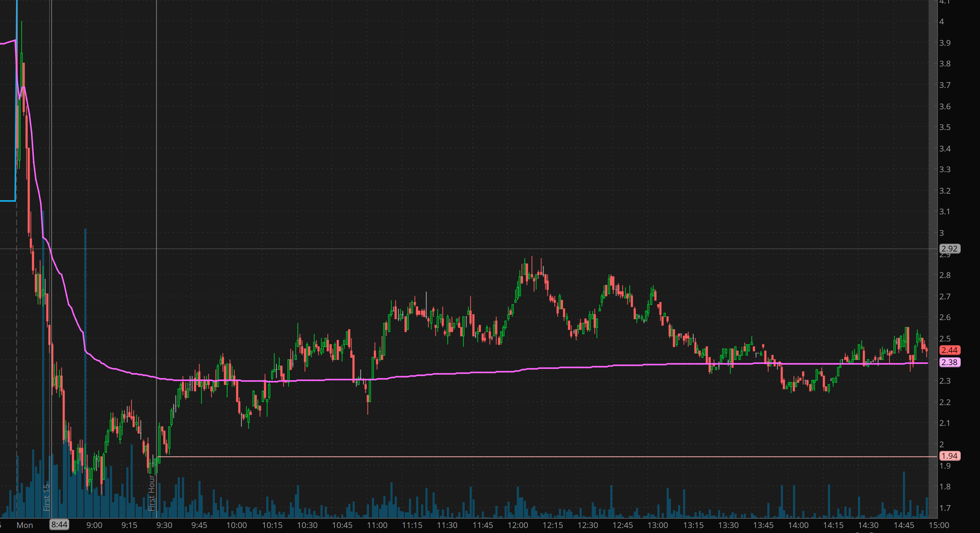Viewport: 980px width, 533px height.
Task: Click the 11:00 label on time axis
Action: [x=377, y=525]
